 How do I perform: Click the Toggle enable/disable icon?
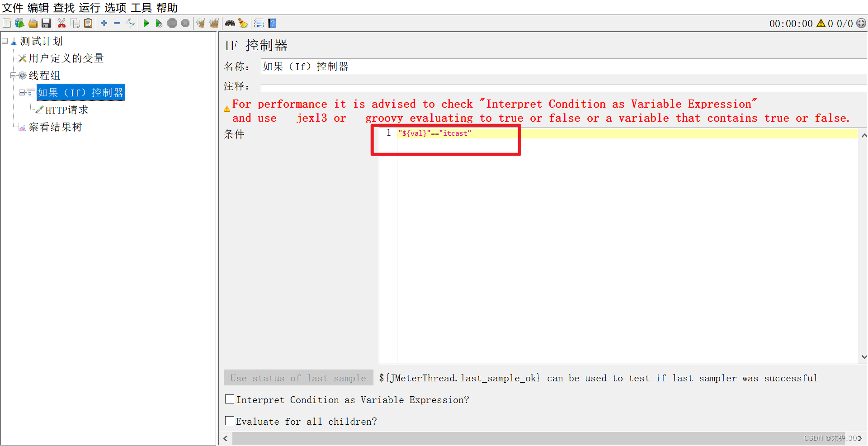(x=131, y=23)
